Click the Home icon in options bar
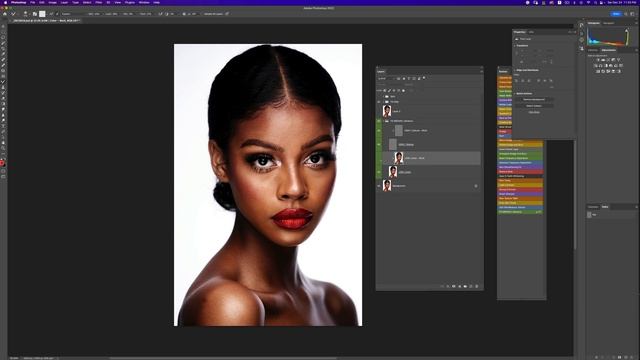The image size is (640, 360). [x=5, y=14]
